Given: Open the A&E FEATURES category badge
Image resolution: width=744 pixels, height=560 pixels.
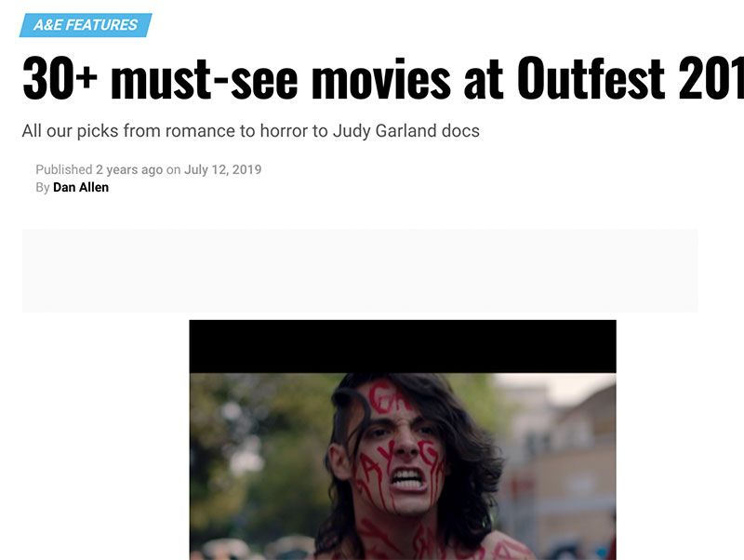Looking at the screenshot, I should point(86,25).
